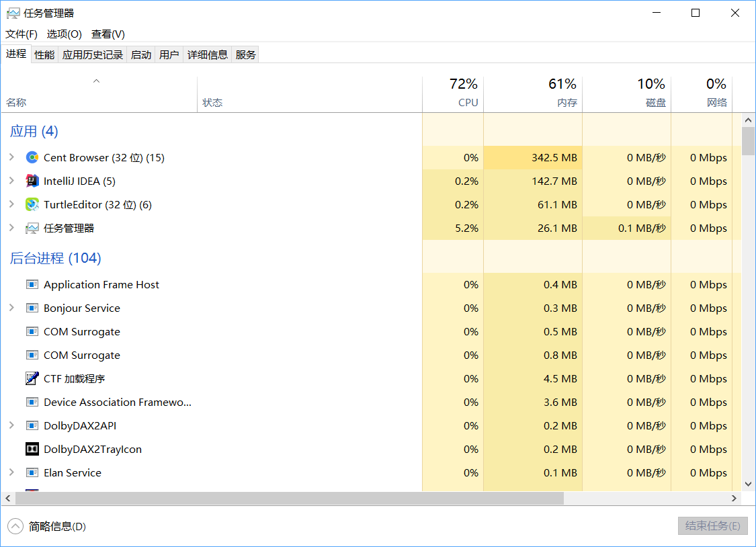Sort processes by 网络 column
756x547 pixels.
tap(702, 95)
